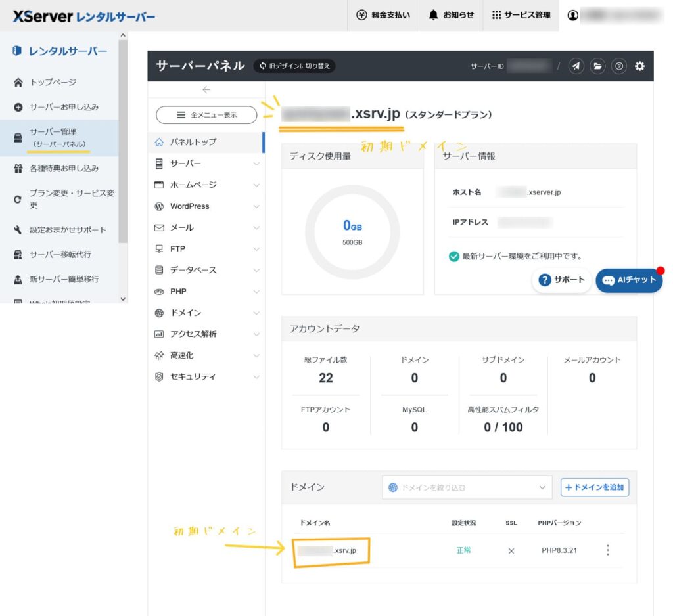Open 各種特典お申し込み sidebar item
Screen dimensions: 673x616
click(x=59, y=169)
